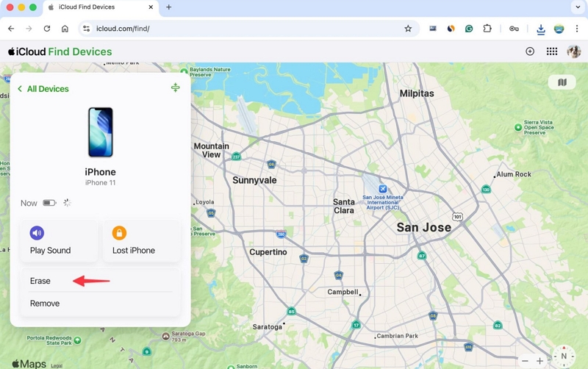Close the iCloud Find Devices tab
The width and height of the screenshot is (588, 369).
coord(151,7)
